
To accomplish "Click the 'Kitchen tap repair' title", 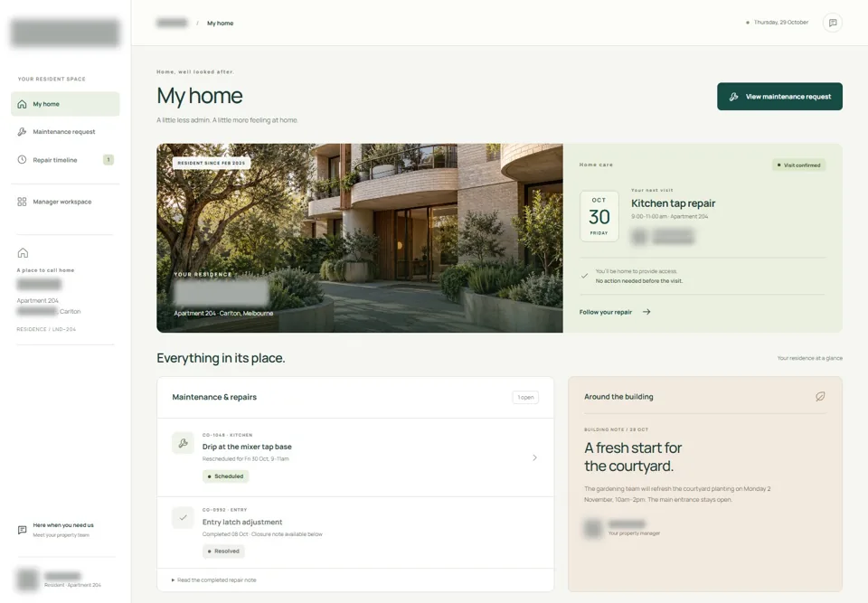I will pos(673,203).
